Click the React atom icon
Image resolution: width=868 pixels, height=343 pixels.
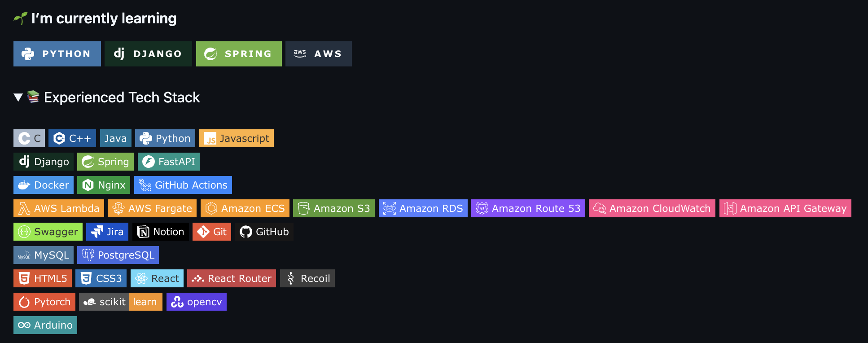pos(141,278)
